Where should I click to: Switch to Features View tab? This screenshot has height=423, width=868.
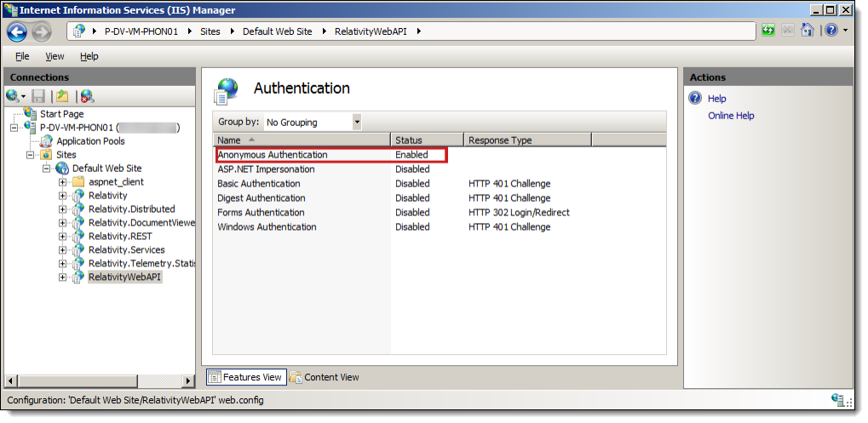(247, 377)
